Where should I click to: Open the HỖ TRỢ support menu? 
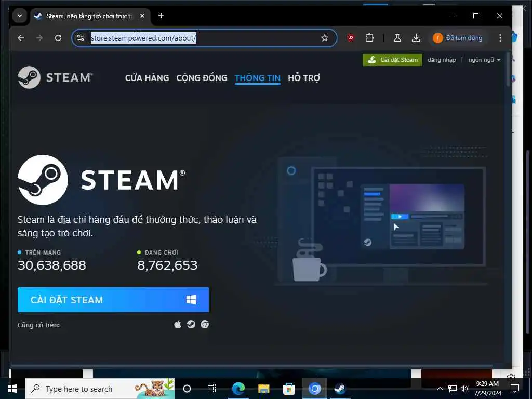click(x=304, y=78)
